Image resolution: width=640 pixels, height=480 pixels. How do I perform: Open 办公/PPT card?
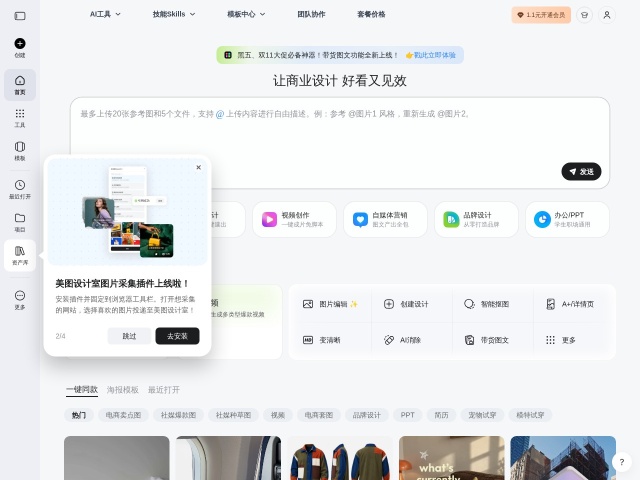pyautogui.click(x=567, y=219)
